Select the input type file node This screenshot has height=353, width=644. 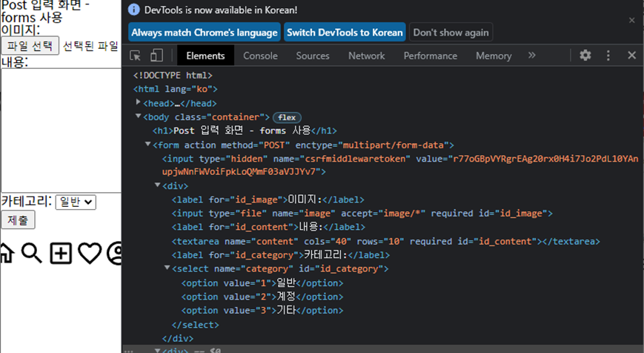point(362,214)
